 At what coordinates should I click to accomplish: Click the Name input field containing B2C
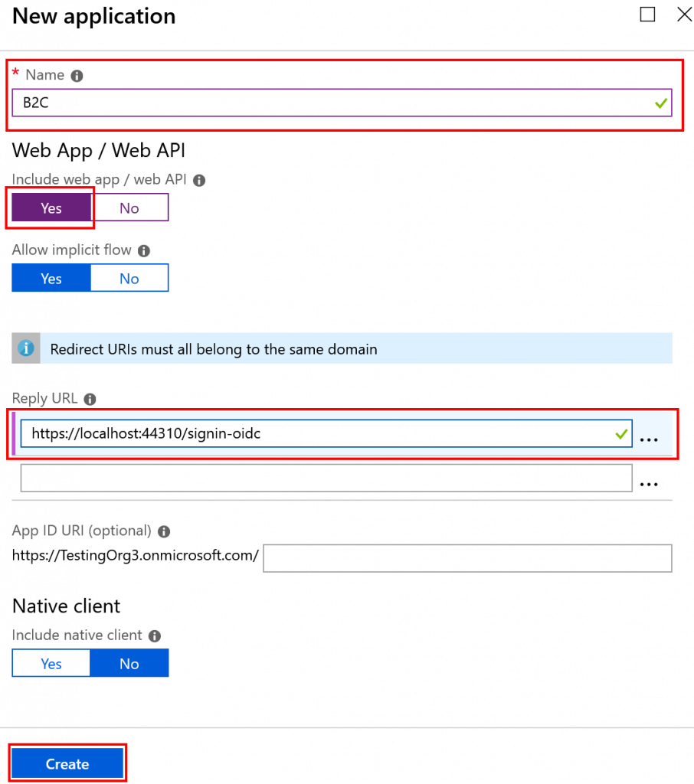[x=342, y=103]
